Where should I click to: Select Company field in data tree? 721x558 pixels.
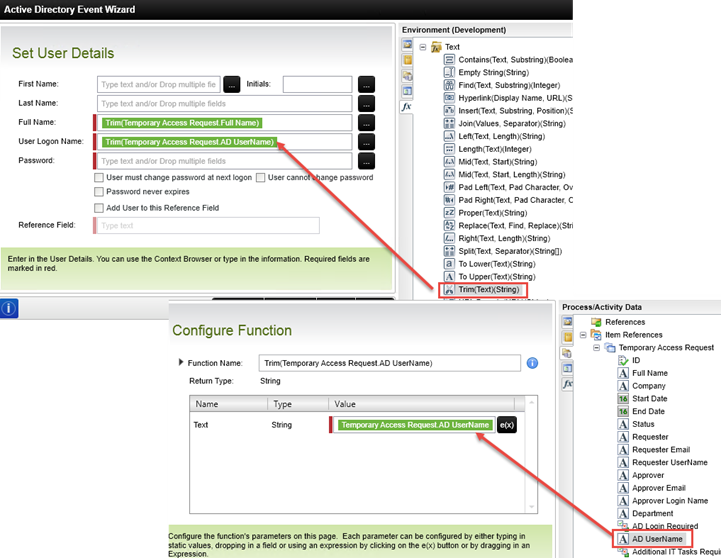641,386
